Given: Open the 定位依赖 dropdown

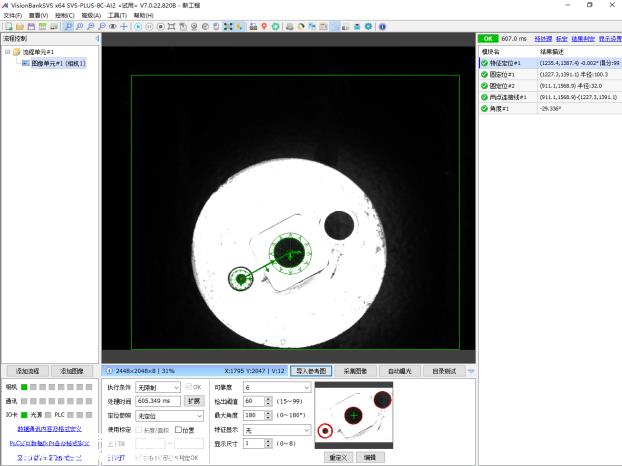Looking at the screenshot, I should [x=170, y=416].
